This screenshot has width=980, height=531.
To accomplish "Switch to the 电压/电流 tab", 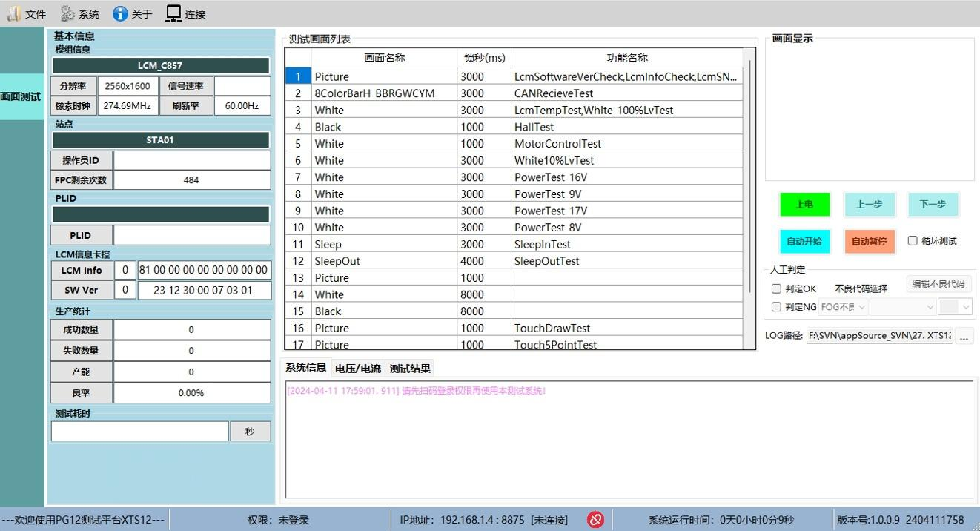I will pos(357,369).
